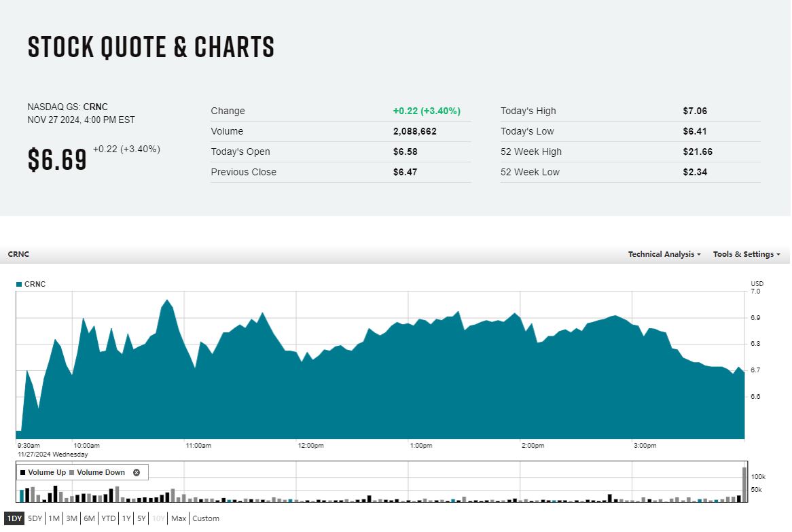Click the teal CRNC legend swatch

(x=19, y=284)
